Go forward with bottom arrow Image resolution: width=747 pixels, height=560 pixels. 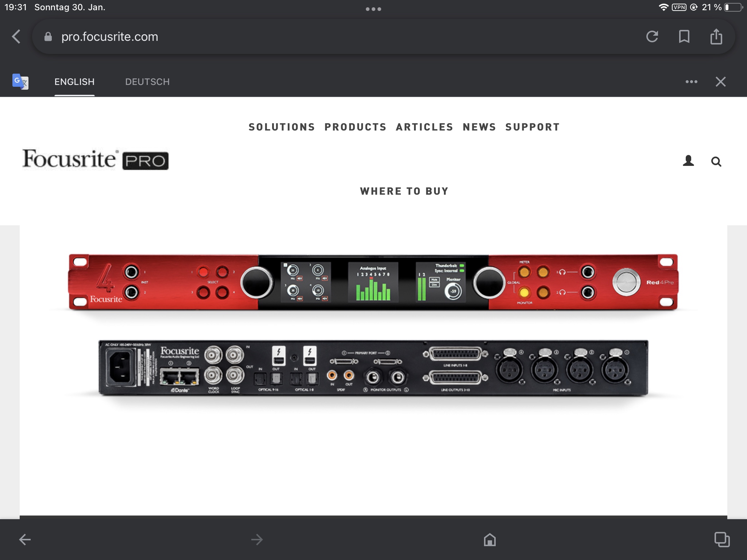(x=257, y=539)
